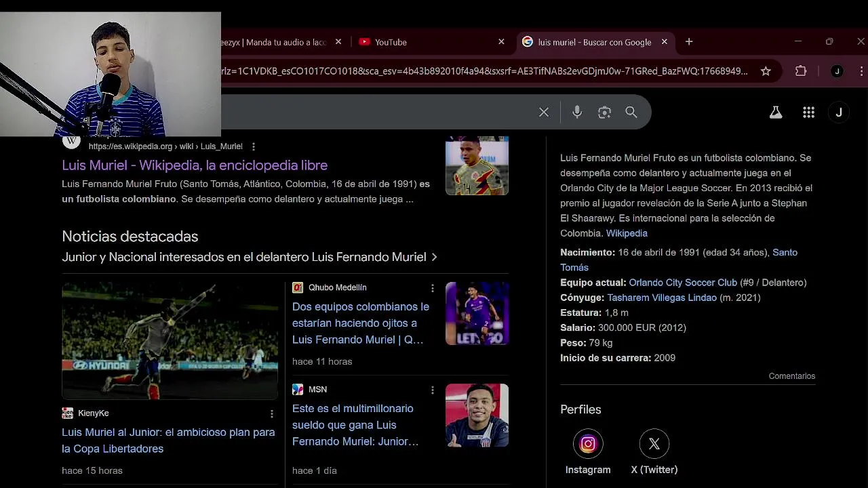
Task: Open MSN article thumbnail with striped jersey
Action: click(477, 415)
